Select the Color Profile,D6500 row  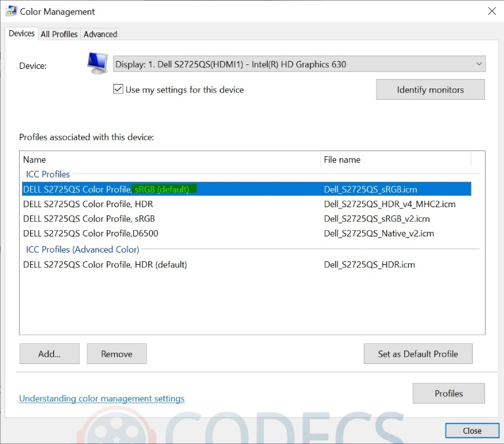point(246,233)
